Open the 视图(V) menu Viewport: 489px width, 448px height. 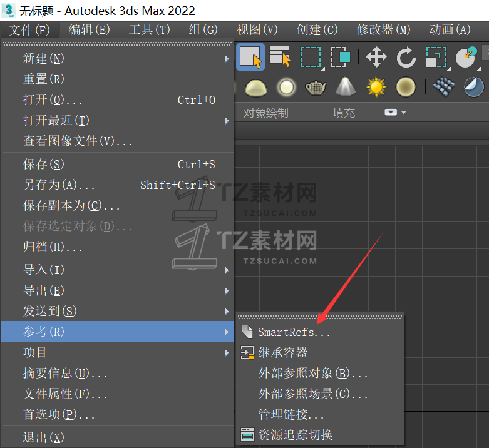pos(257,30)
